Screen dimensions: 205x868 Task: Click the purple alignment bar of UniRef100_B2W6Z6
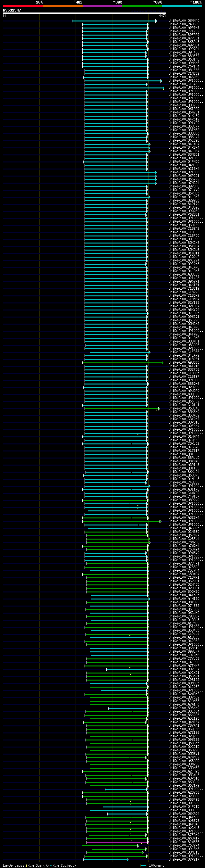coord(118,842)
